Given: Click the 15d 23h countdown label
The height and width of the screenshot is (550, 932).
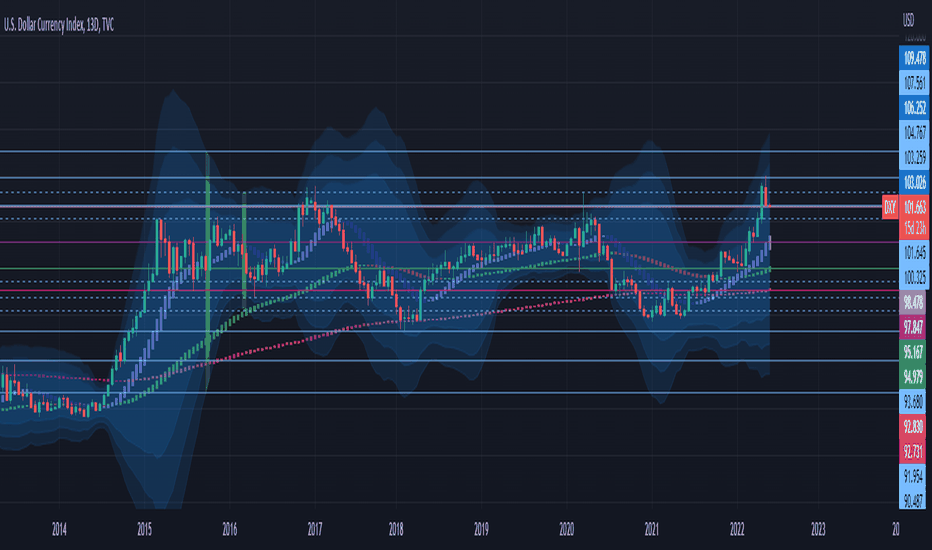Looking at the screenshot, I should (x=913, y=228).
